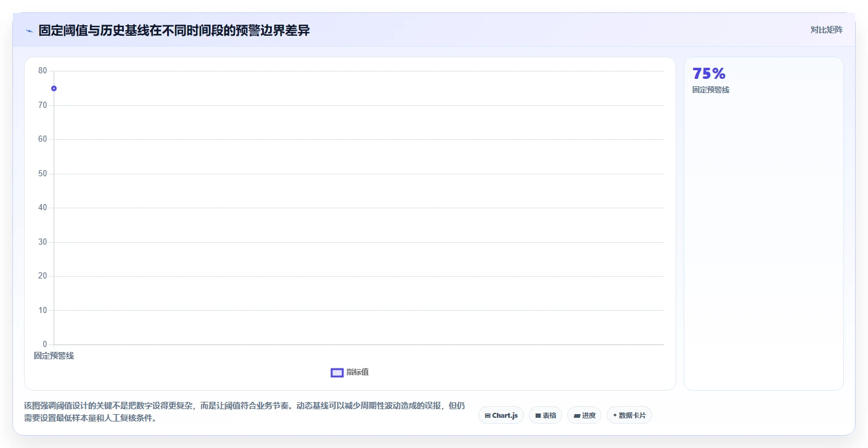
Task: Click the description paragraph starting 该图强调
Action: click(x=245, y=412)
